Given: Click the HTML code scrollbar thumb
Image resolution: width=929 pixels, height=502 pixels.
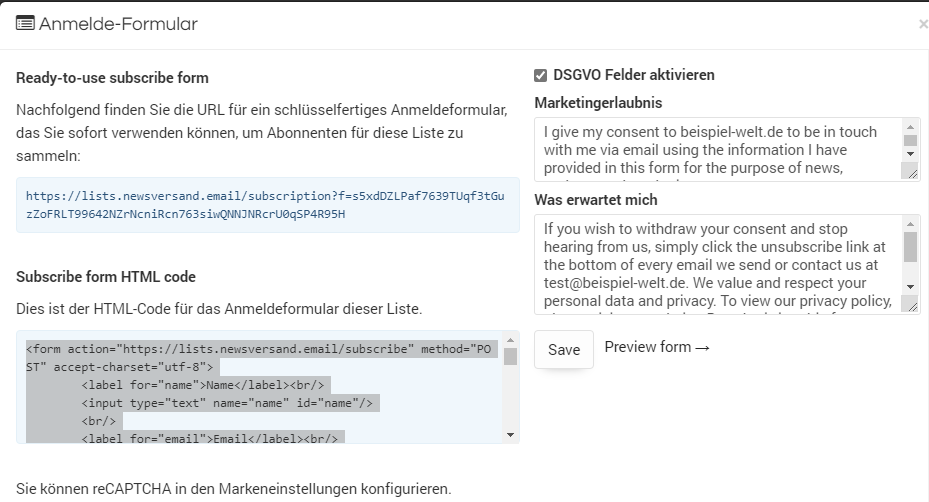Looking at the screenshot, I should click(x=510, y=356).
